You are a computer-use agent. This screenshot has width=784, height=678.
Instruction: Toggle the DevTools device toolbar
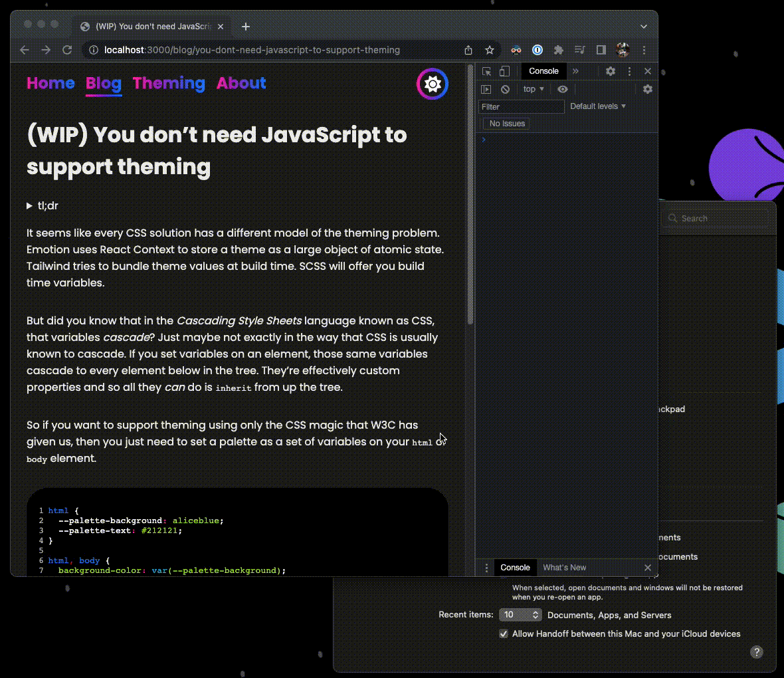coord(504,72)
